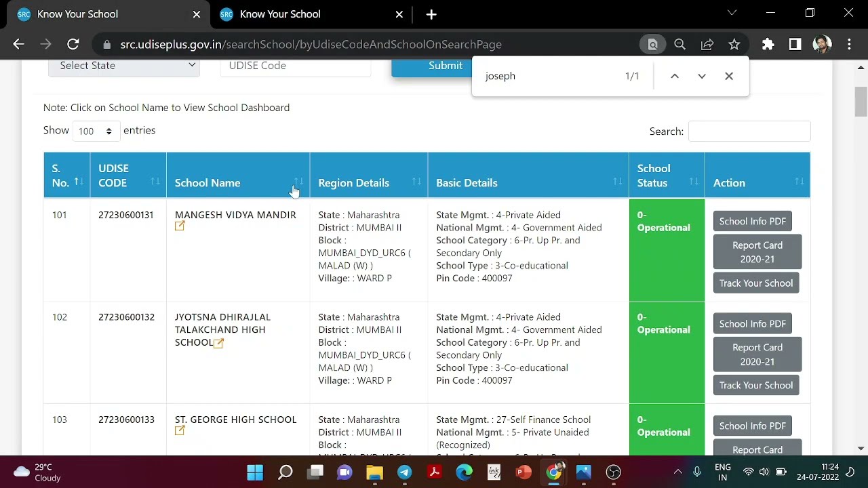Click Track Your School for Mangesh Vidya Mandir
868x488 pixels.
click(x=755, y=283)
